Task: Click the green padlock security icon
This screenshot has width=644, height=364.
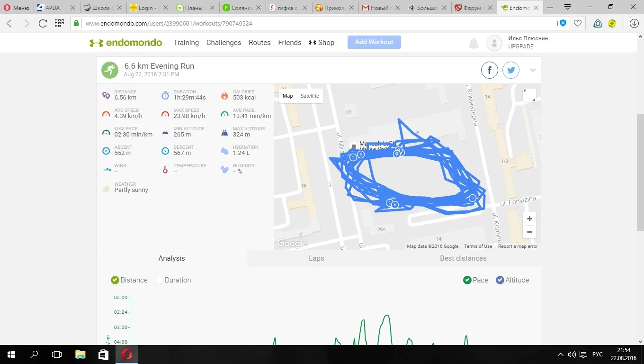Action: [x=77, y=23]
